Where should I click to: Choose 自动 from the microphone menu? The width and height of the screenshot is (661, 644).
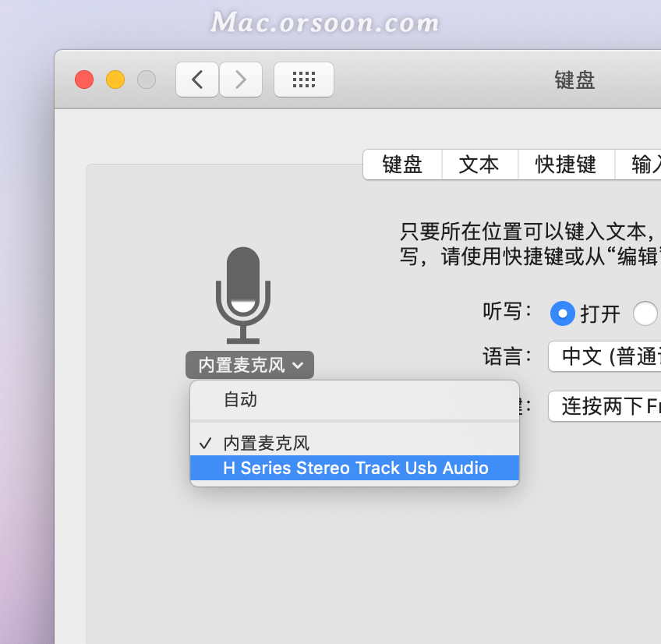coord(240,400)
